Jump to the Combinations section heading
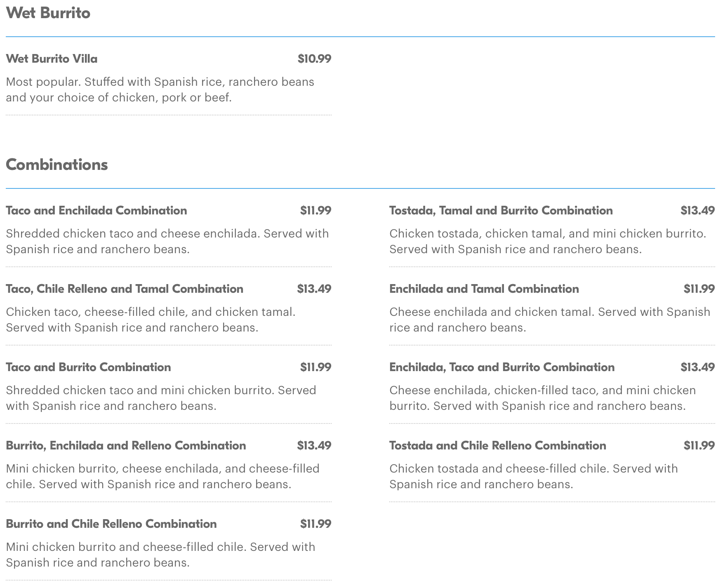 (x=56, y=165)
